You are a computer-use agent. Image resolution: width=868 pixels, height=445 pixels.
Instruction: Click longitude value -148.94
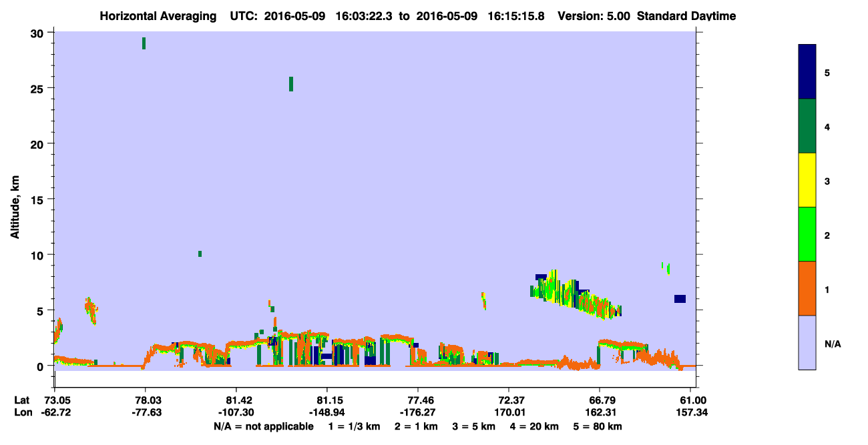(327, 412)
